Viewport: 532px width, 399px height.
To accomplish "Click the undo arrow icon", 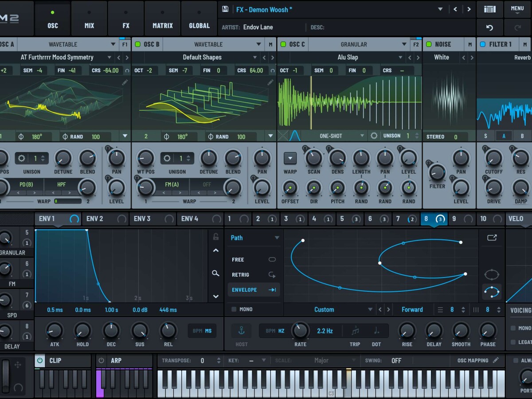I will pos(489,27).
